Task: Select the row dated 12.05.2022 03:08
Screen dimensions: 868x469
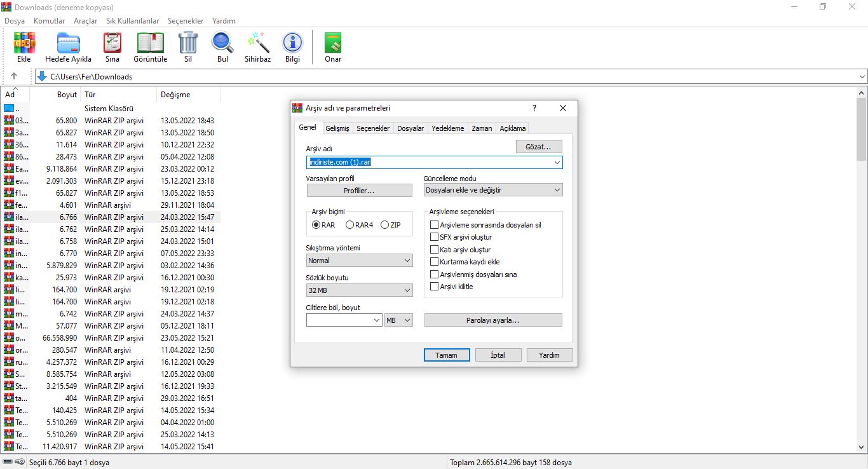Action: coord(110,374)
